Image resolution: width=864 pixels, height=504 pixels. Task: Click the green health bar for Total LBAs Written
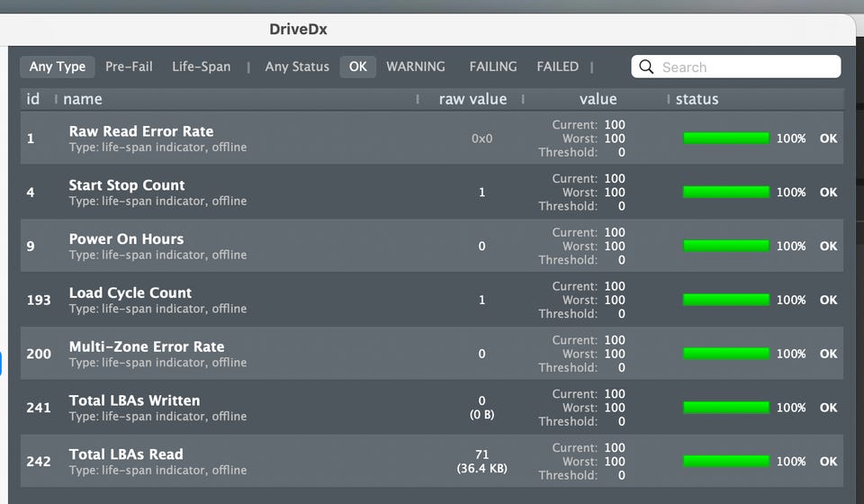tap(726, 408)
